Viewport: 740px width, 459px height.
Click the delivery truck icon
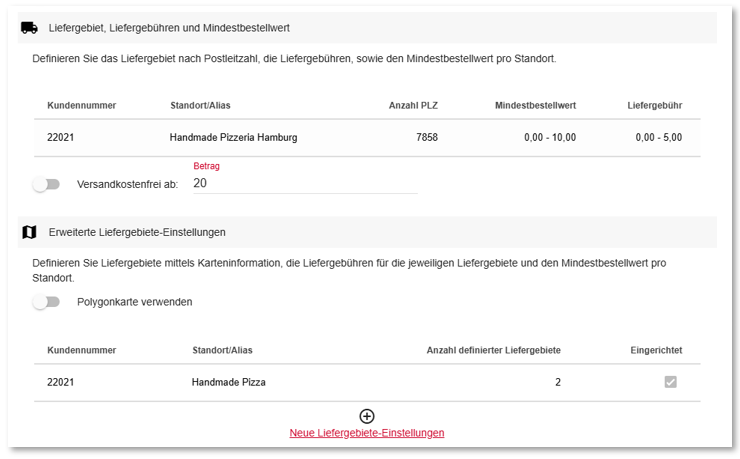pos(29,28)
